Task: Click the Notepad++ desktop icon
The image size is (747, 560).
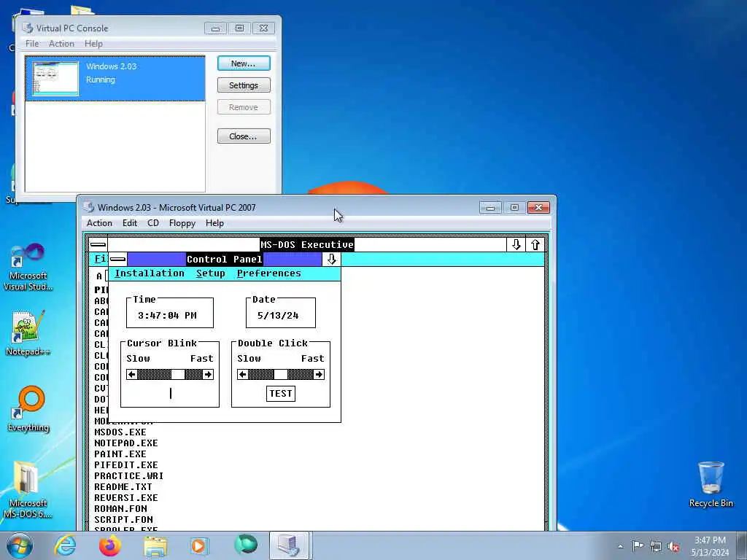Action: coord(28,333)
